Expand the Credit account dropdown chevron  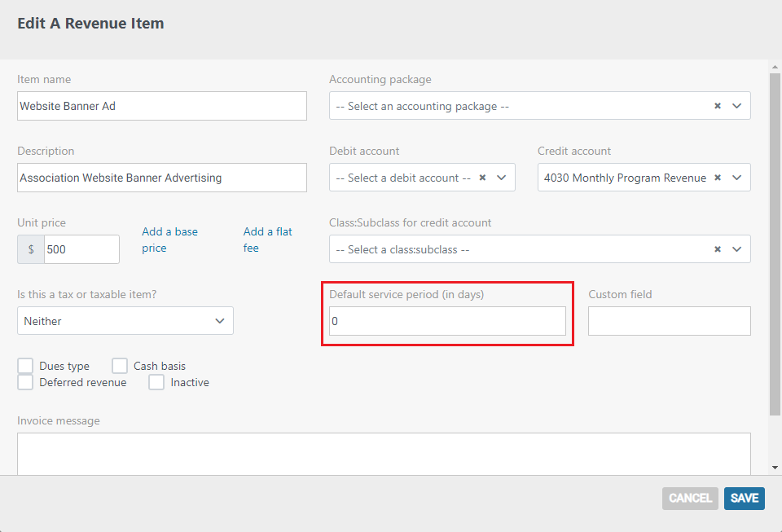point(736,178)
